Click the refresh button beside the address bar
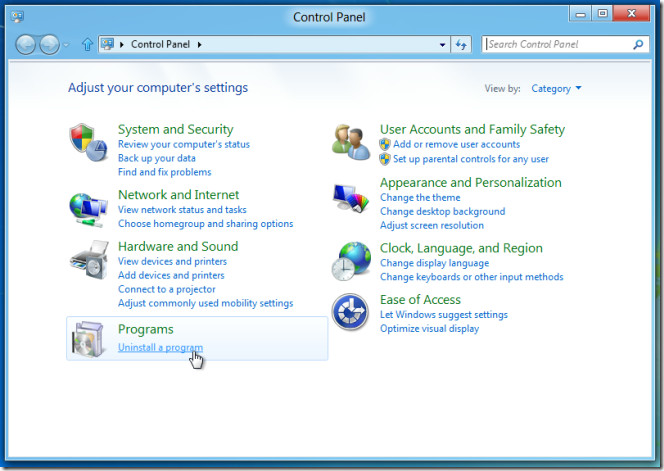Viewport: 664px width, 471px height. click(461, 44)
